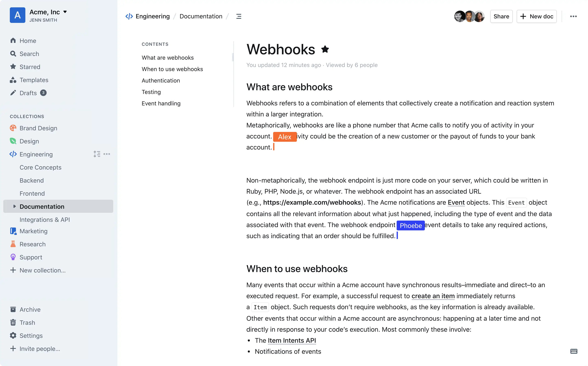Click the Archive navigation icon
588x366 pixels.
tap(13, 309)
